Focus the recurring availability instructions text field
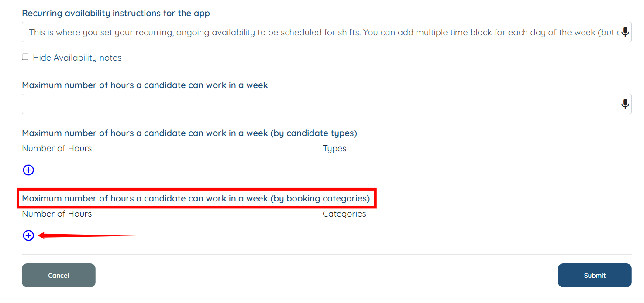 (x=319, y=32)
